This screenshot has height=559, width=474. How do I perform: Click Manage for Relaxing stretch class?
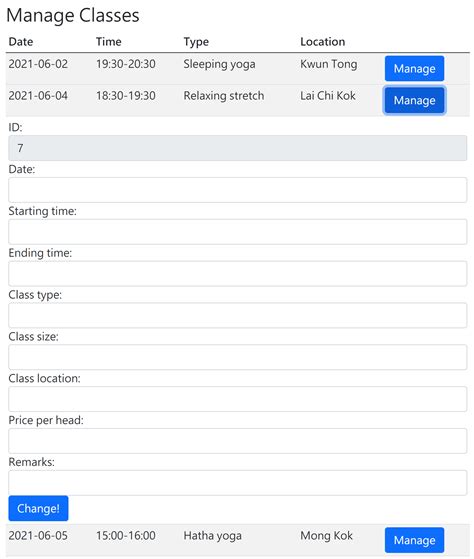[x=414, y=100]
